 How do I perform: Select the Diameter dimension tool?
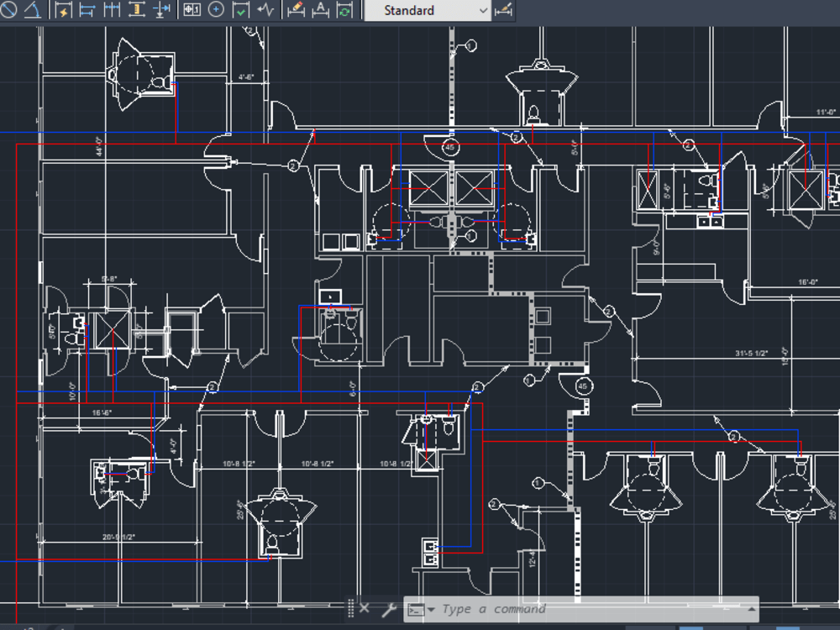click(11, 10)
